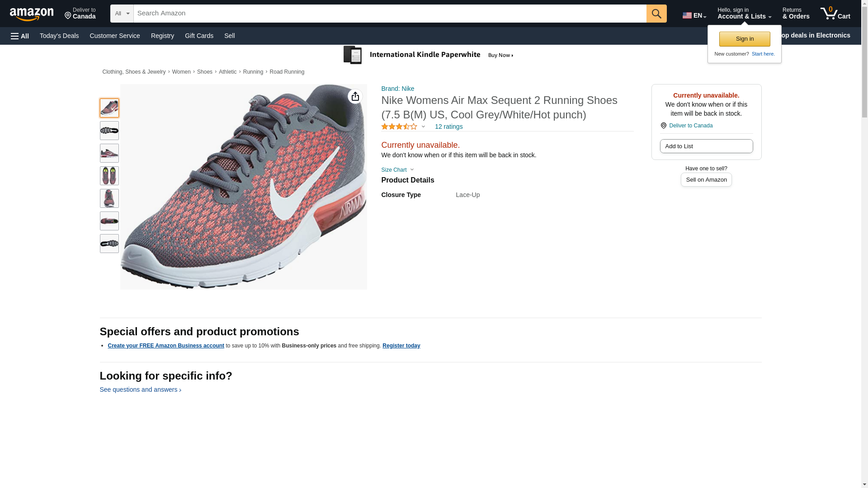Open Today's Deals menu item
The image size is (868, 488).
(59, 36)
